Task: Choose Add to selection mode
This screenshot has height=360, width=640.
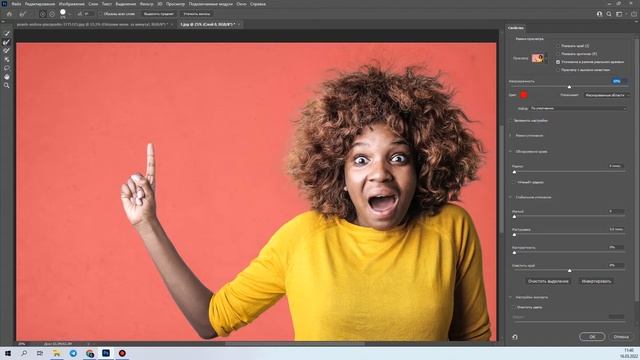Action: point(42,14)
